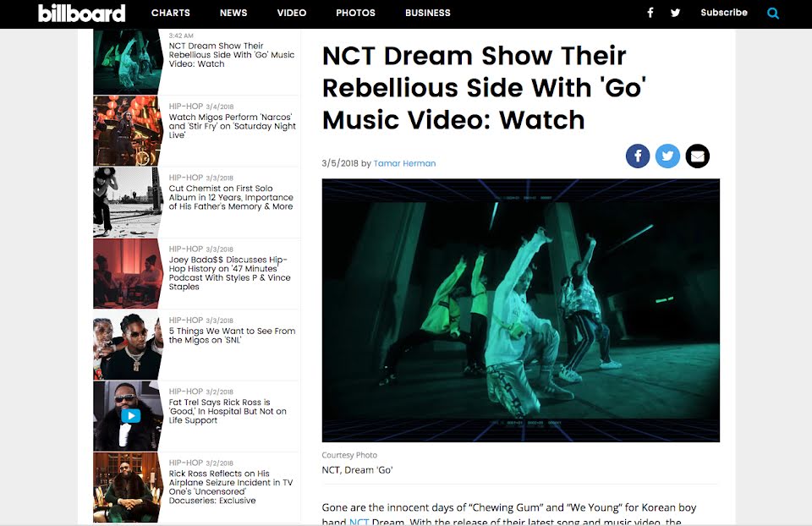
Task: Read Cut Chemist First Solo Album story
Action: 231,197
